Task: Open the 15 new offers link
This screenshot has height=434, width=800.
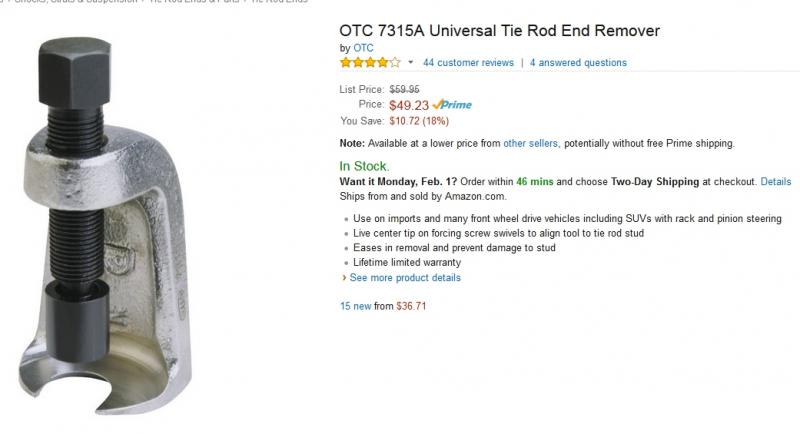Action: point(355,306)
